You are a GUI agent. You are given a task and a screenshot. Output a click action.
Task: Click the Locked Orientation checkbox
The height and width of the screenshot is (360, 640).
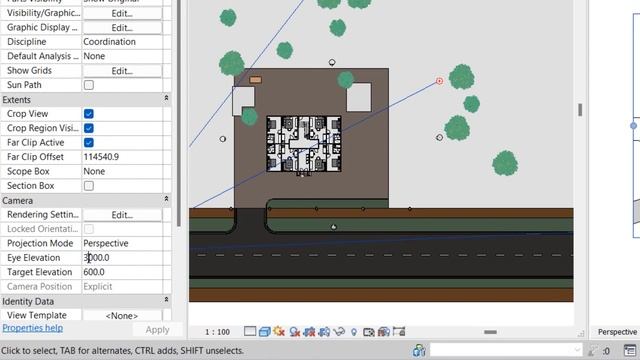tap(89, 229)
